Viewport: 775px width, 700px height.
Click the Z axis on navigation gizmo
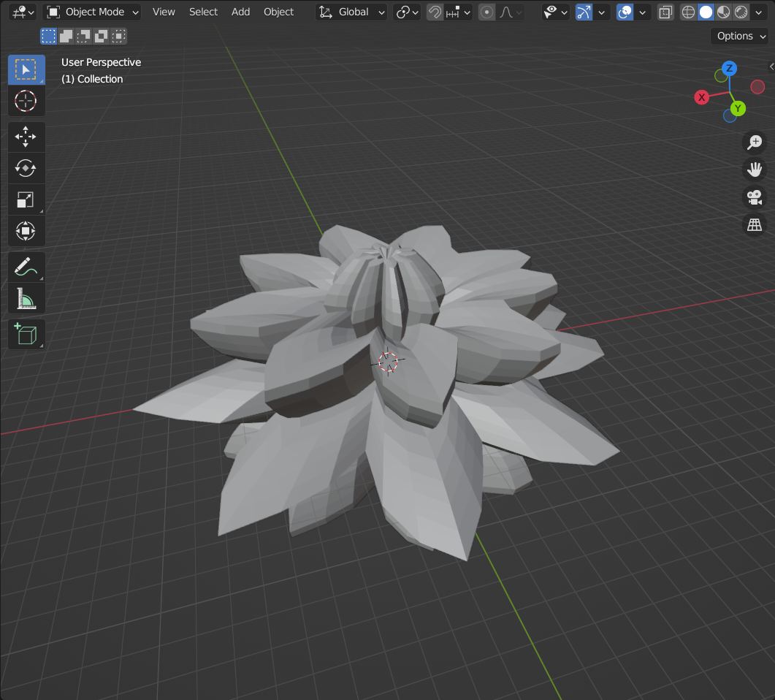[729, 69]
